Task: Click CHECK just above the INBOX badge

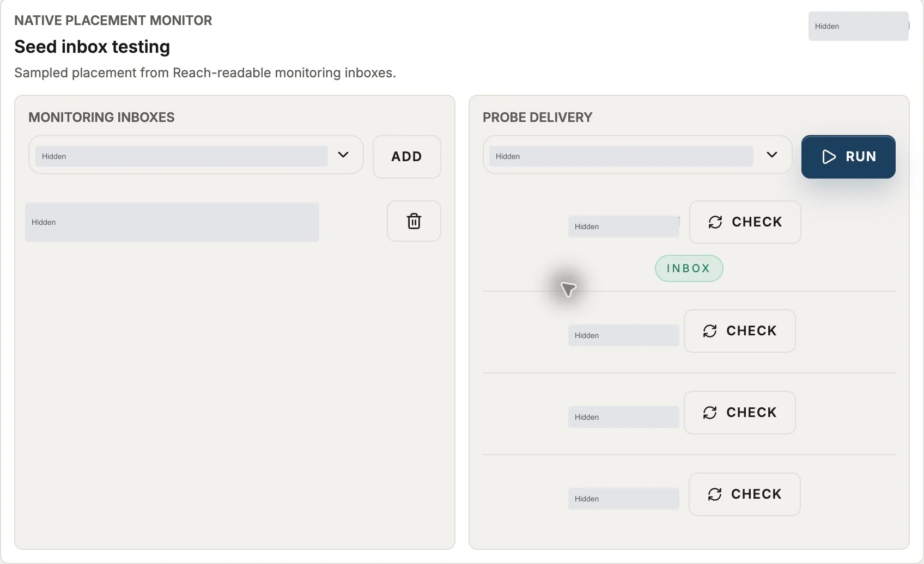Action: tap(745, 222)
